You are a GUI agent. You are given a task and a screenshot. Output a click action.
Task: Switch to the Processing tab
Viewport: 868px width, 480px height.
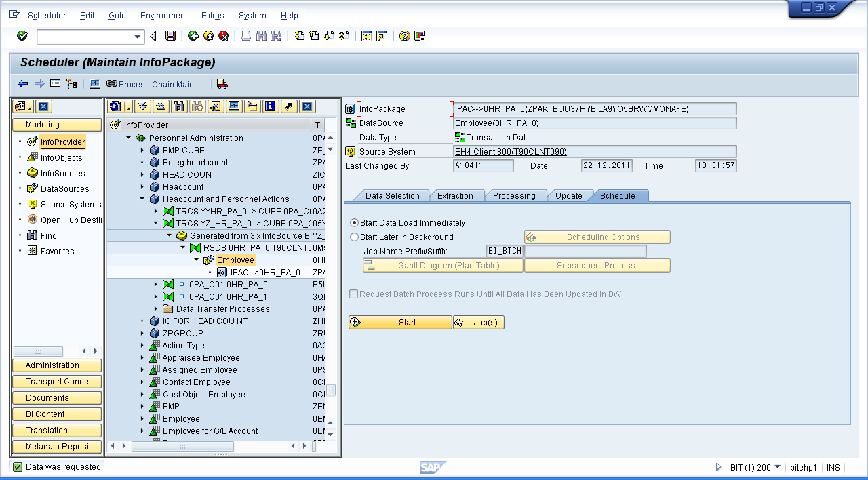point(513,195)
